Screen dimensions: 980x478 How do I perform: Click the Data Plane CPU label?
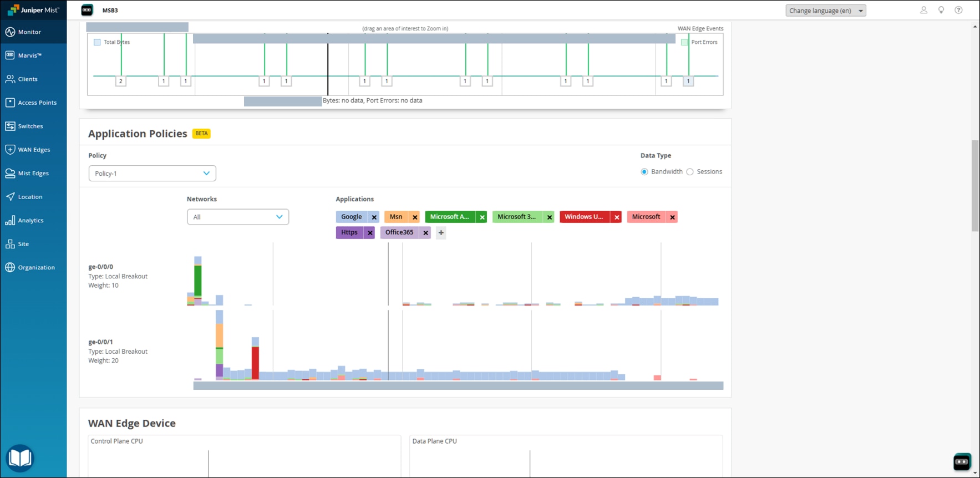[435, 441]
